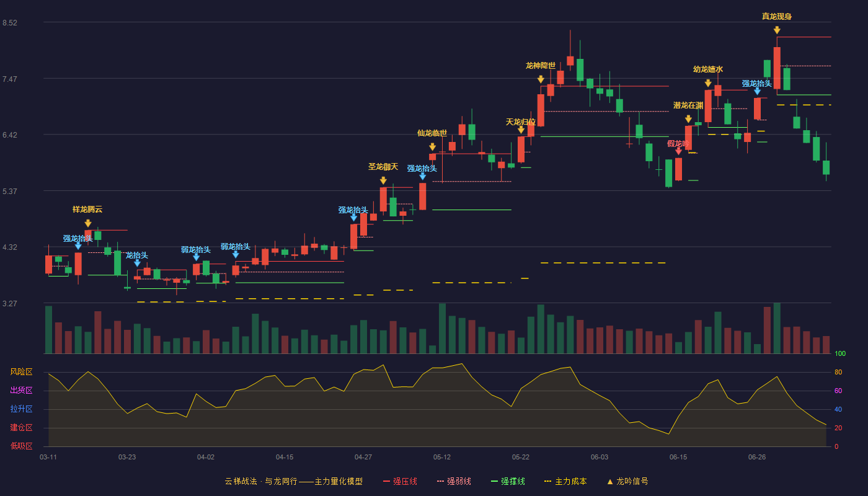Viewport: 868px width, 496px height.
Task: Click the 80 indicator axis value
Action: coord(838,372)
